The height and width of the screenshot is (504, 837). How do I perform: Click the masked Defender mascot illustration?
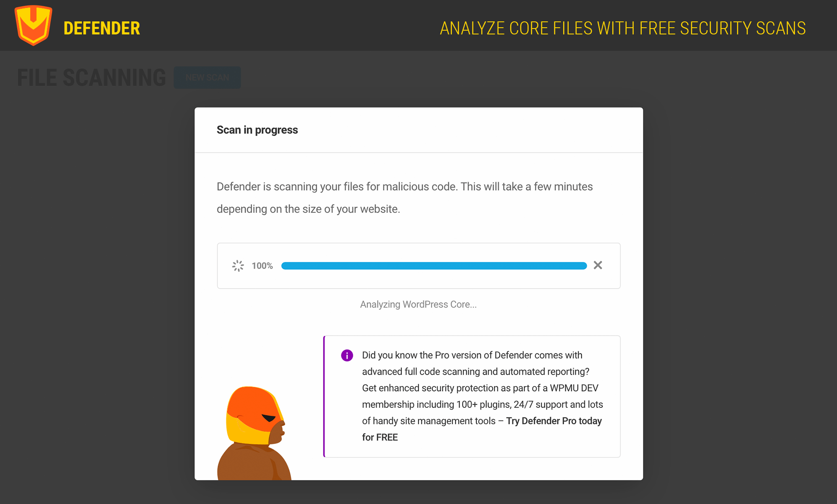(254, 433)
